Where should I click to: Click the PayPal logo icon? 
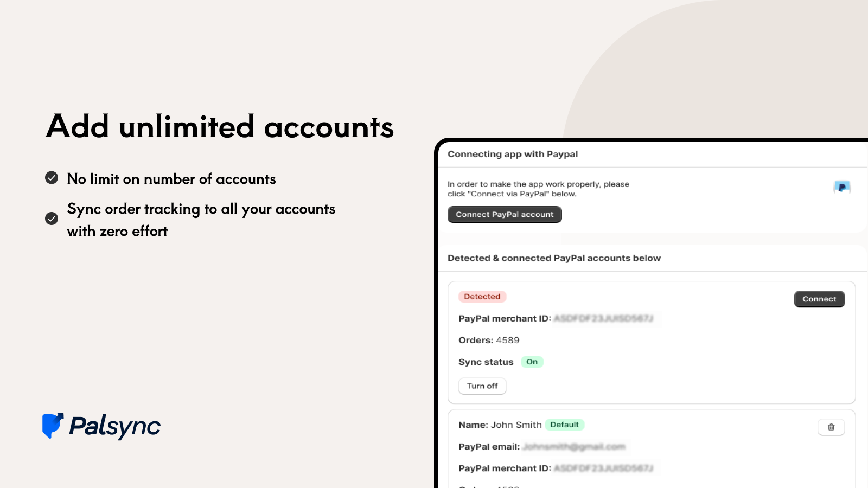[x=842, y=188]
